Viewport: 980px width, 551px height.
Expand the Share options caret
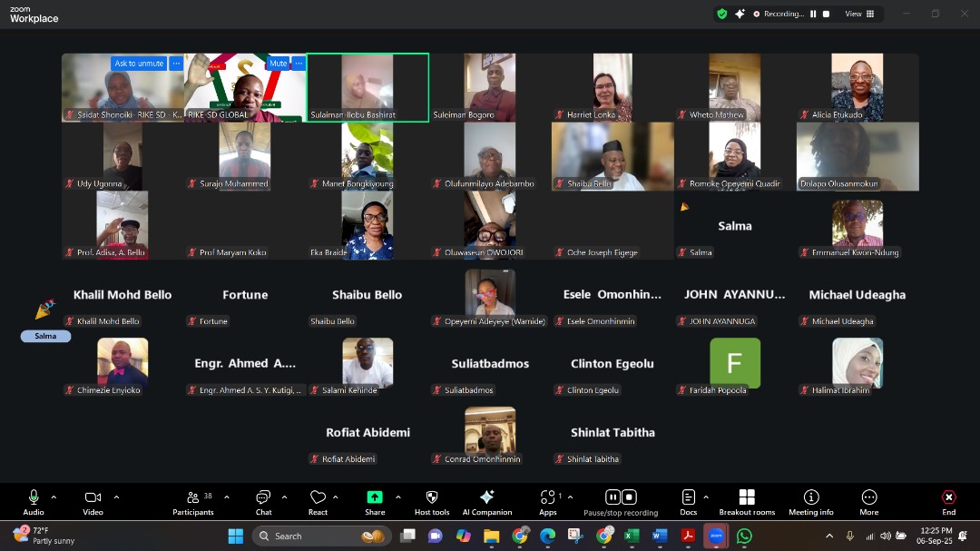[398, 497]
